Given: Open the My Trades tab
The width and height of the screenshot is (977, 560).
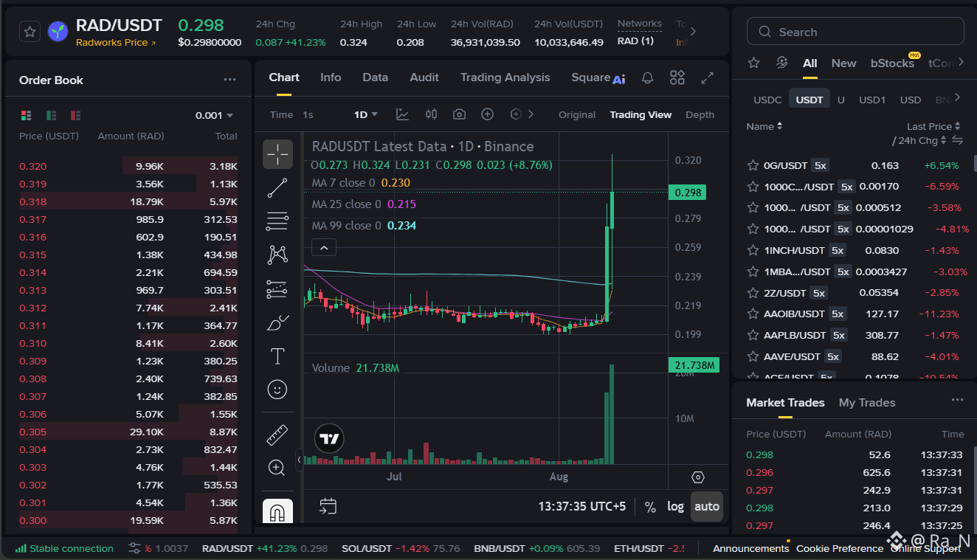Looking at the screenshot, I should 867,403.
